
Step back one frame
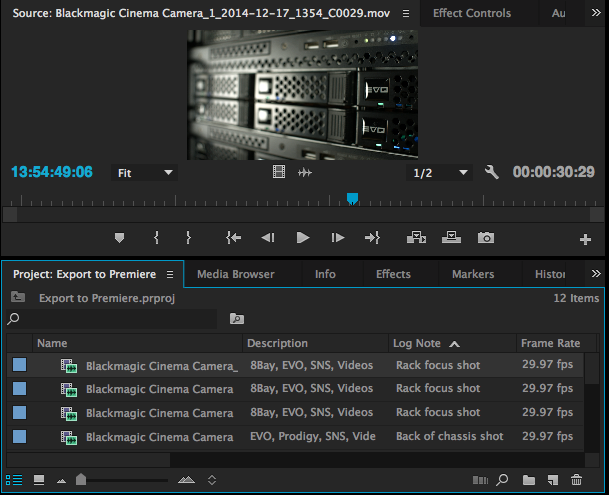268,237
